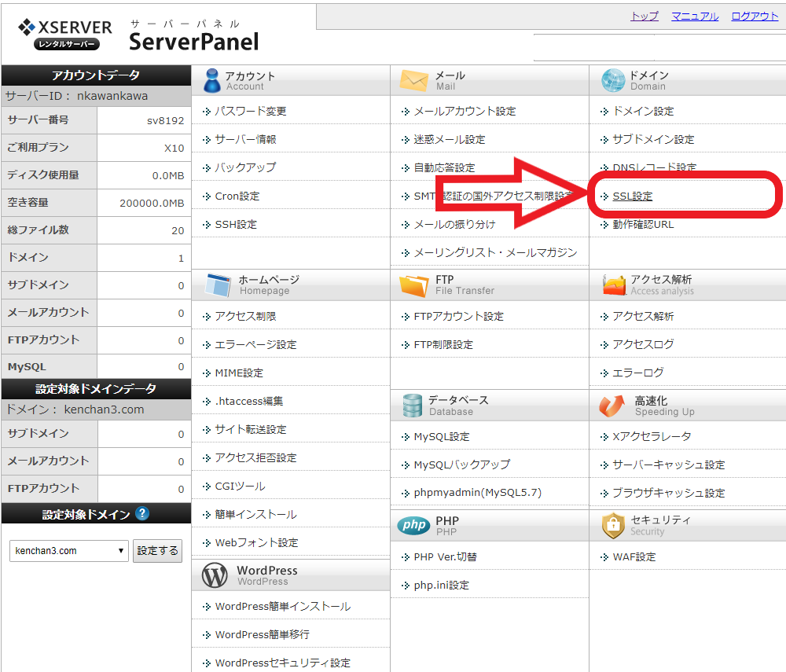
Task: Open WAF設定
Action: pos(634,557)
